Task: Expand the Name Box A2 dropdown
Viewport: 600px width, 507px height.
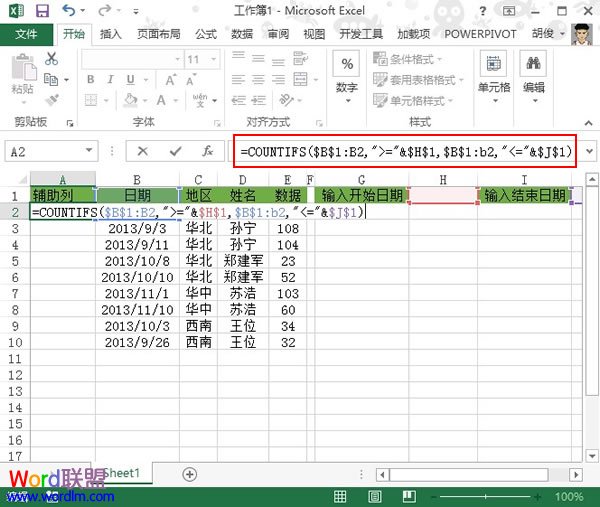Action: pyautogui.click(x=89, y=151)
